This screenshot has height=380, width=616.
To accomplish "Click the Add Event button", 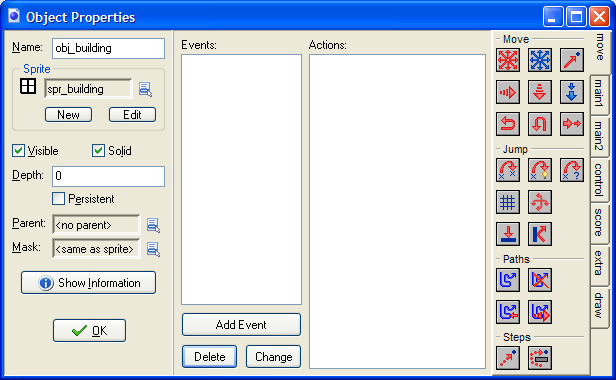I will coord(241,325).
